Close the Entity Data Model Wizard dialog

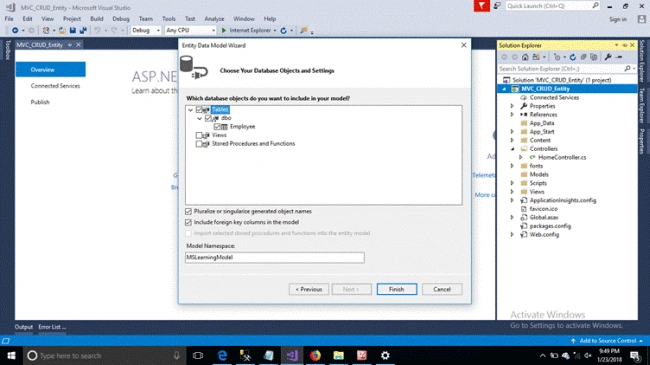[x=463, y=45]
